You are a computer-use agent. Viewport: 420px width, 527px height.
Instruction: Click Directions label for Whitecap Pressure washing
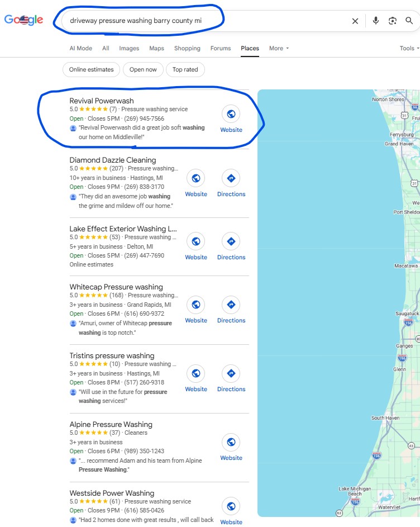click(231, 320)
